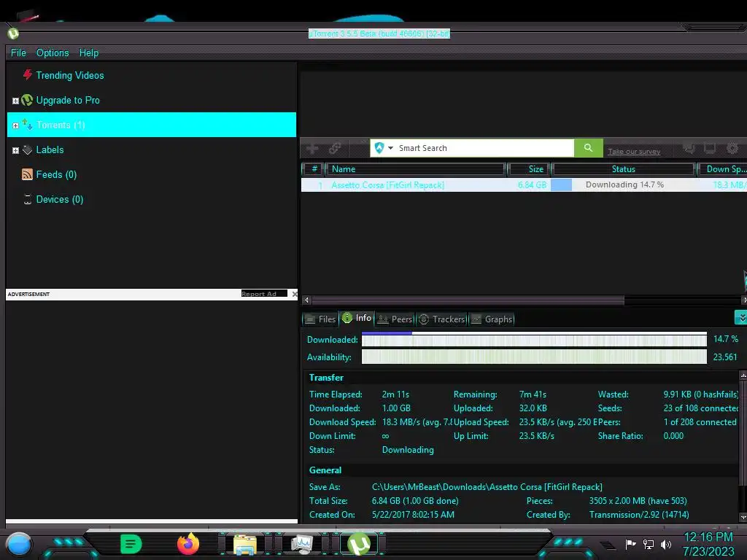The image size is (747, 560).
Task: Click the up-down arrows icon beside Torrents
Action: [27, 125]
